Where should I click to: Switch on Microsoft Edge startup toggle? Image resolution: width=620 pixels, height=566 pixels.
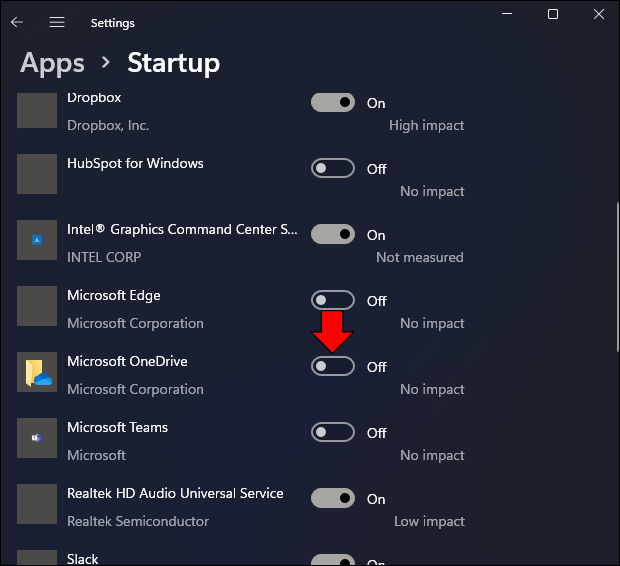[333, 300]
